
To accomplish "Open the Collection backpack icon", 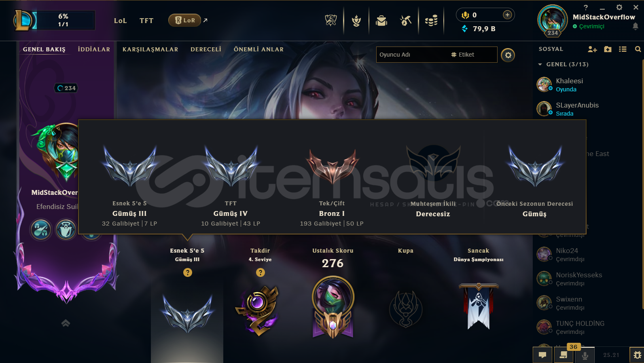I will (381, 20).
